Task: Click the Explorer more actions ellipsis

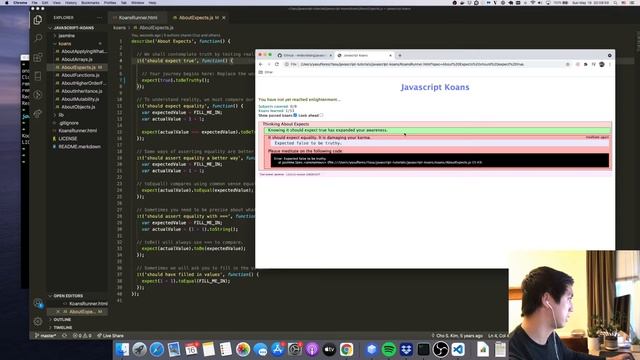Action: [x=99, y=18]
